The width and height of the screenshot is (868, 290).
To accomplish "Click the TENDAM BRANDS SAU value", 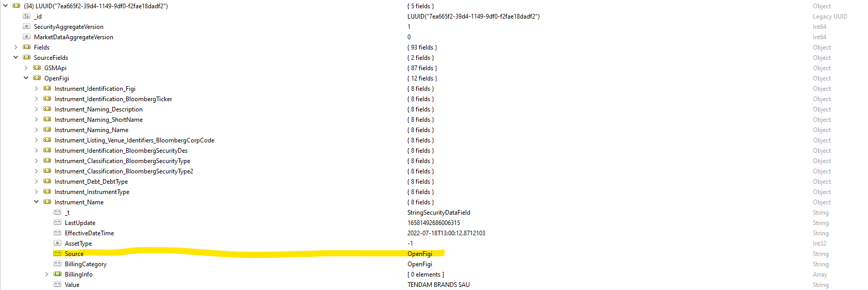I will tap(438, 285).
